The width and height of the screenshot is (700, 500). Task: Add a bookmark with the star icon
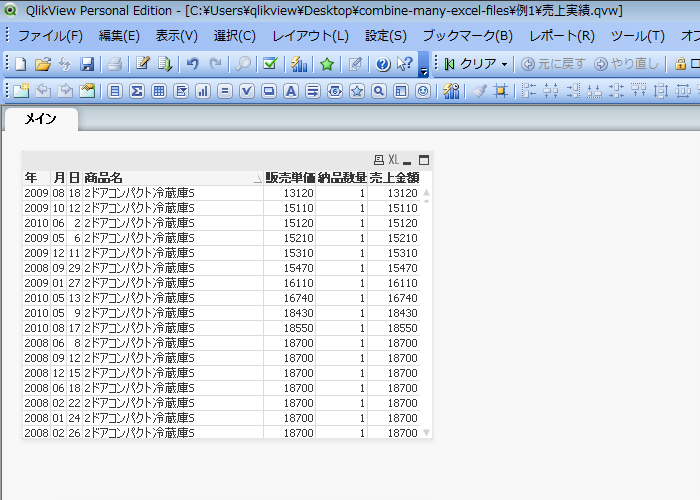[x=327, y=64]
